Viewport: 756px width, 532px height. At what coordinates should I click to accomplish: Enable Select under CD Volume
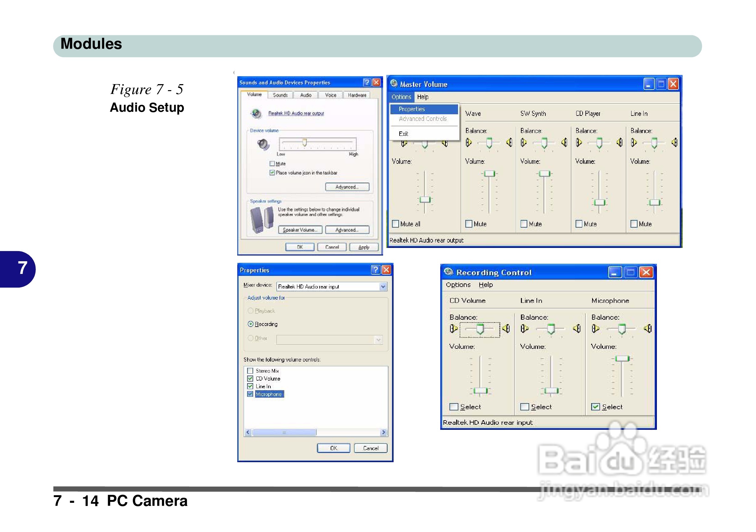point(454,407)
